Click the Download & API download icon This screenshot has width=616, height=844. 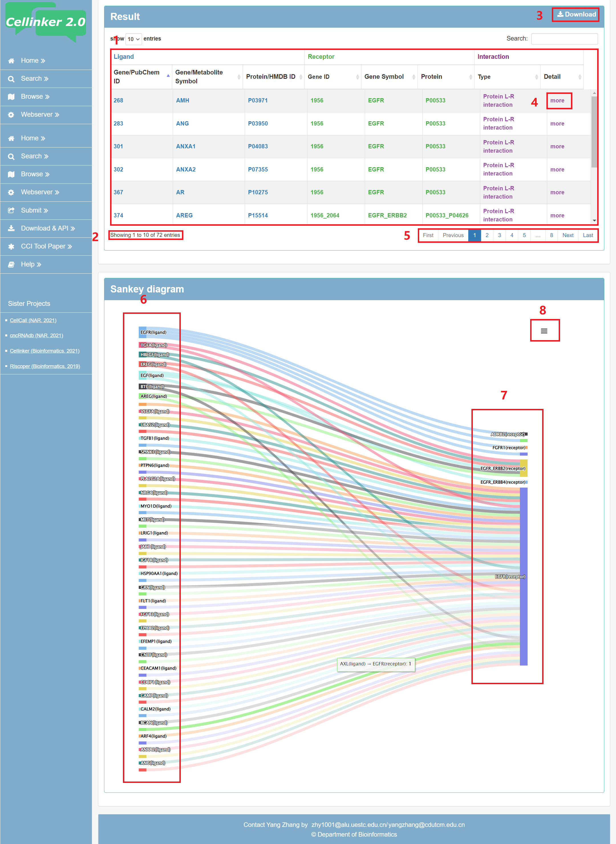click(11, 228)
